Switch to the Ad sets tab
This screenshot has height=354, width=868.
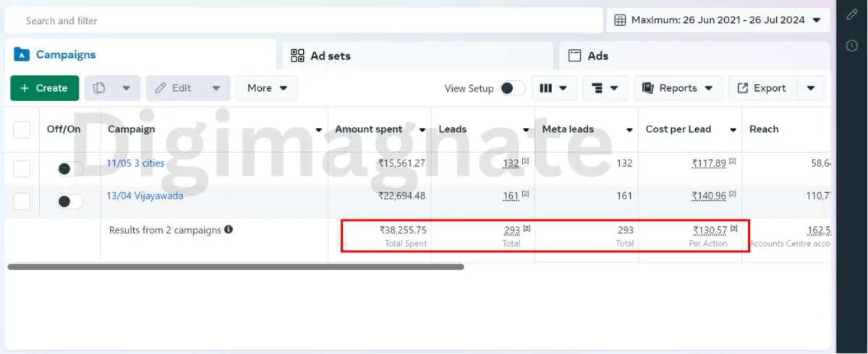pos(417,56)
